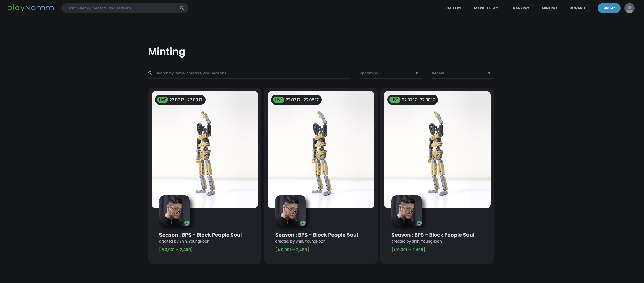The width and height of the screenshot is (644, 283).
Task: Focus the Minting page search field
Action: [249, 73]
